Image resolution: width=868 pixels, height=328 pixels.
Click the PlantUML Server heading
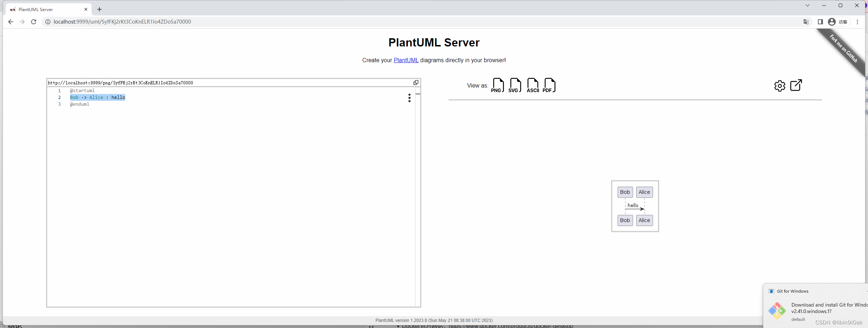(x=434, y=43)
